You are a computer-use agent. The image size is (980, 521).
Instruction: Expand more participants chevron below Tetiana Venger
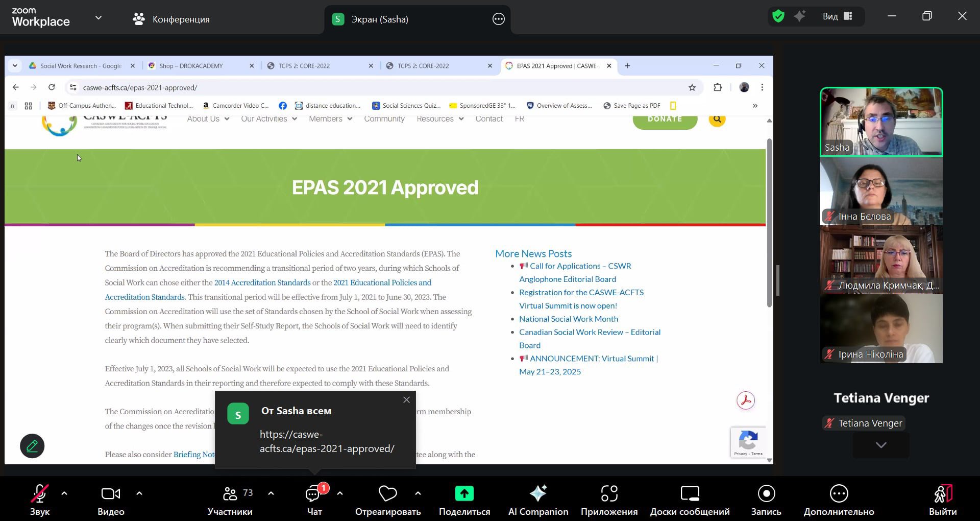point(881,445)
